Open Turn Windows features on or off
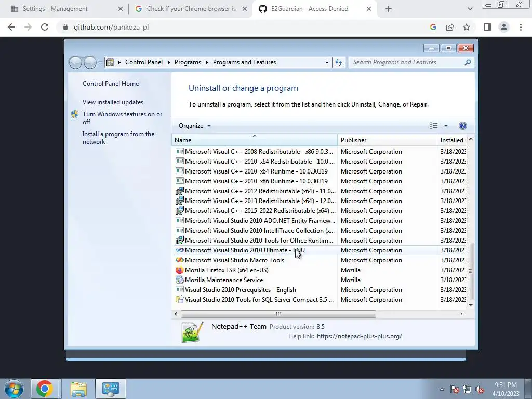This screenshot has width=532, height=399. [x=122, y=118]
